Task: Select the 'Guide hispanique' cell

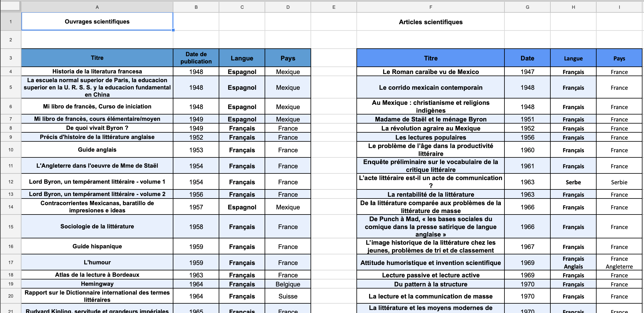Action: pyautogui.click(x=97, y=246)
